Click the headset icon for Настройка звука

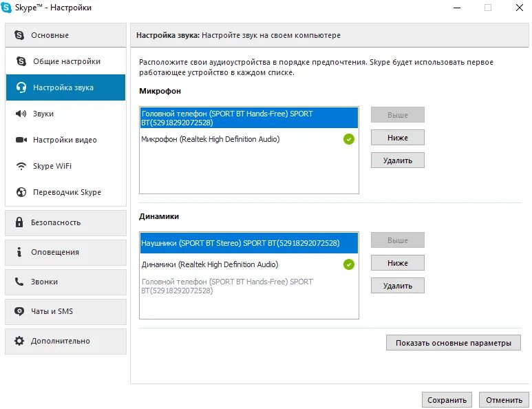pyautogui.click(x=21, y=87)
